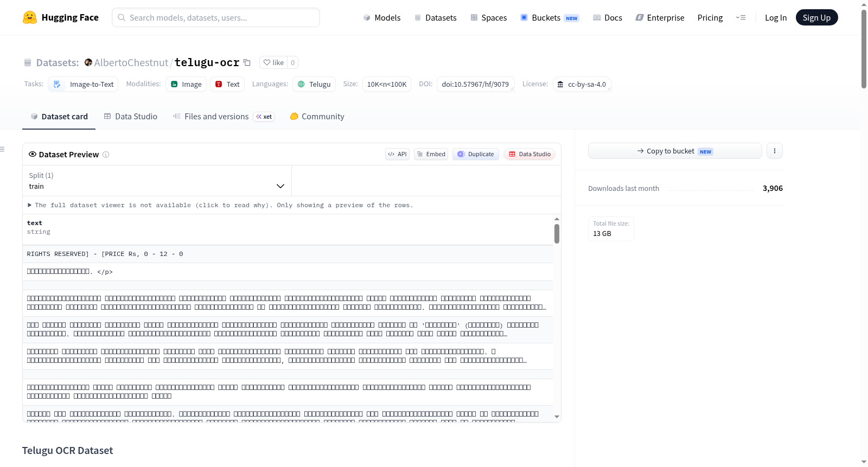868x467 pixels.
Task: Open Spaces in the top navigation
Action: [x=488, y=17]
